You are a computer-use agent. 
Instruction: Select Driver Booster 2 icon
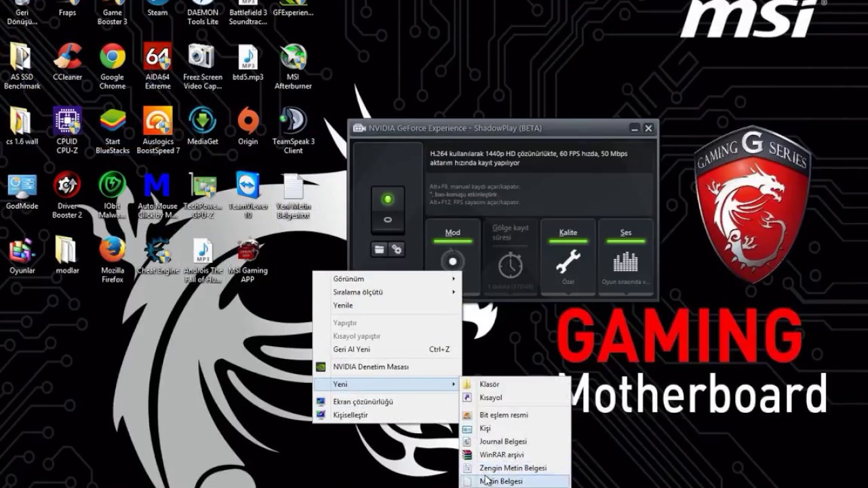click(67, 195)
